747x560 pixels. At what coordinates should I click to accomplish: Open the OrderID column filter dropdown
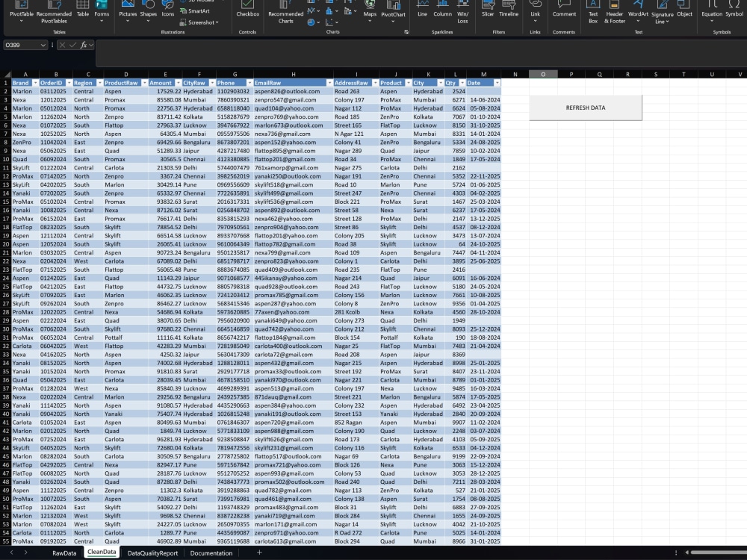point(69,83)
